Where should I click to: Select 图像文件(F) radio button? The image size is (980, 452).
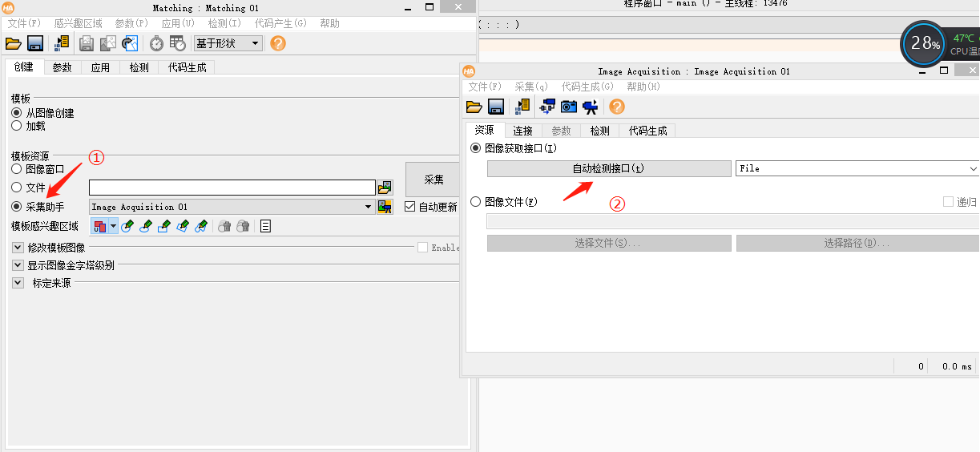pyautogui.click(x=476, y=202)
